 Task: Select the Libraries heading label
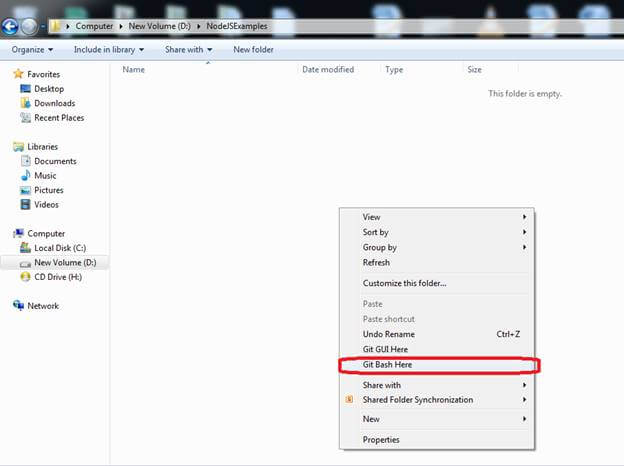(43, 146)
